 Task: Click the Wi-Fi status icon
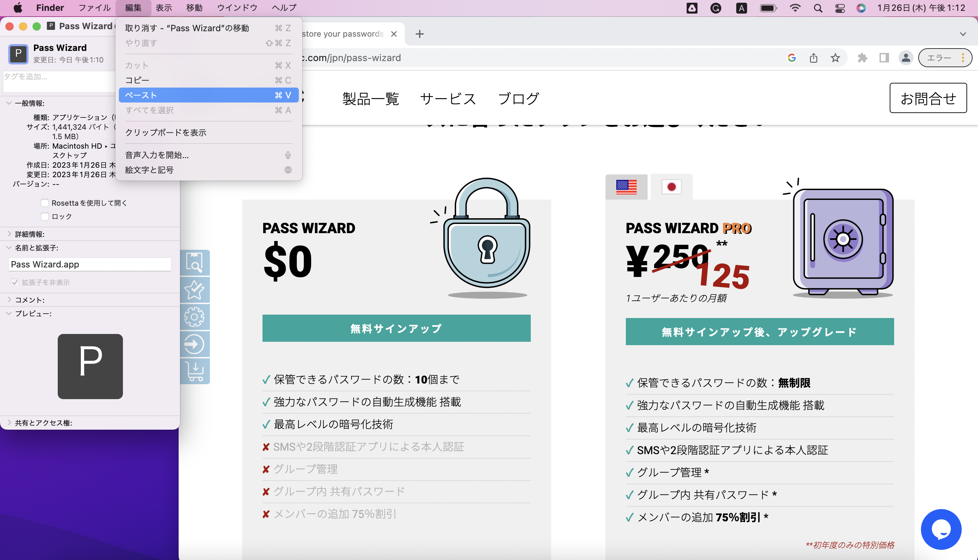795,8
